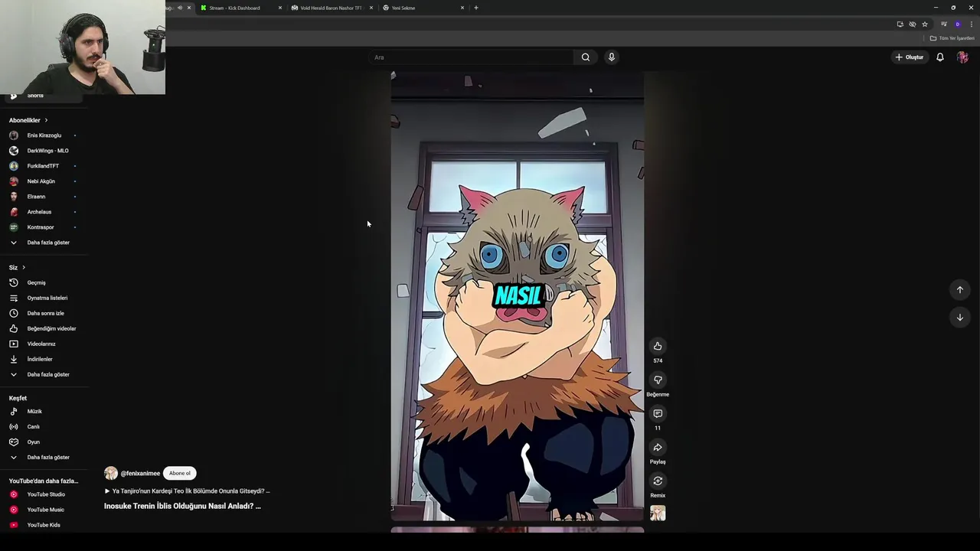Expand the Inosuke Trenin İblis title description
The height and width of the screenshot is (551, 980).
coord(182,506)
